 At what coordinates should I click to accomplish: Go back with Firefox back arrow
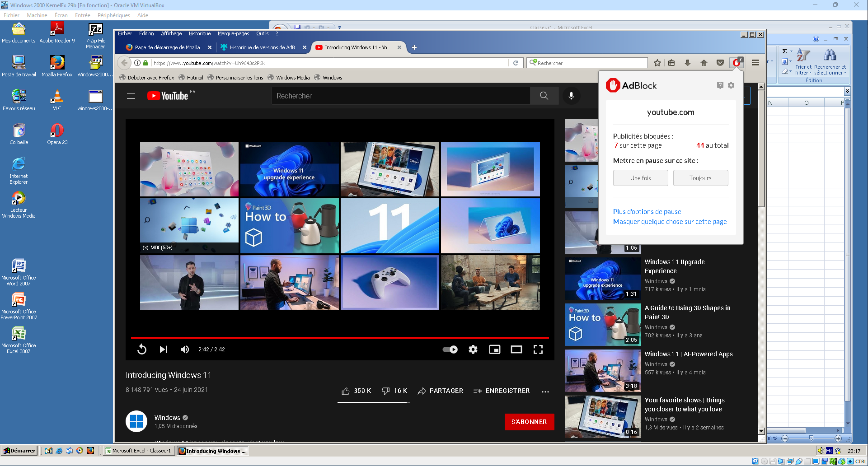(x=125, y=63)
